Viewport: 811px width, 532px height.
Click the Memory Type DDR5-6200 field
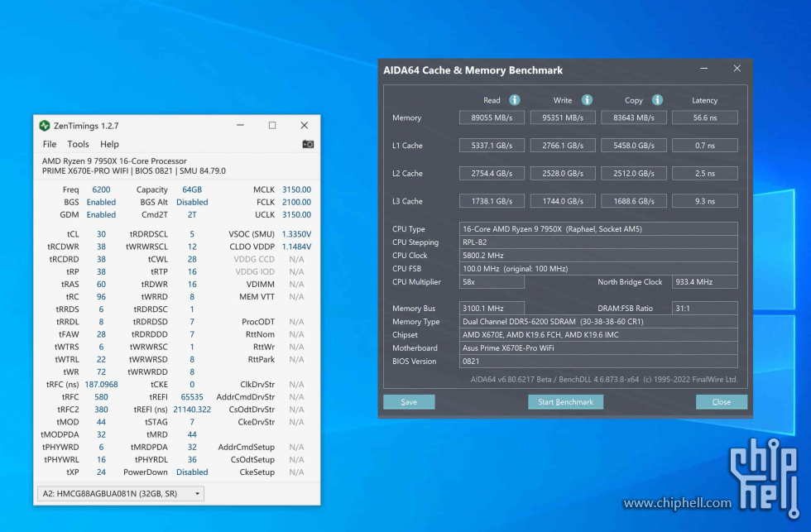click(598, 322)
